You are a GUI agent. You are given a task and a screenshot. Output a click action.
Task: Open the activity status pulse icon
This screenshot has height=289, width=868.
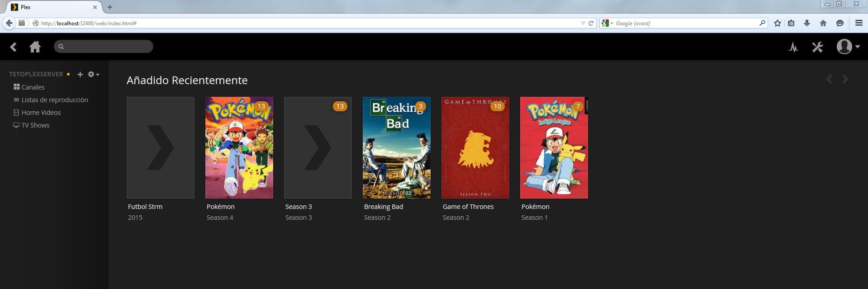coord(793,47)
